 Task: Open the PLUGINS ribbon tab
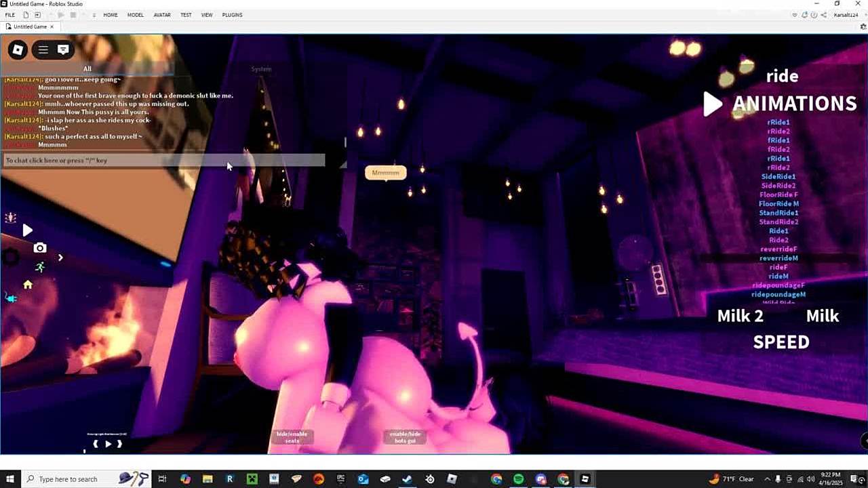pos(232,15)
